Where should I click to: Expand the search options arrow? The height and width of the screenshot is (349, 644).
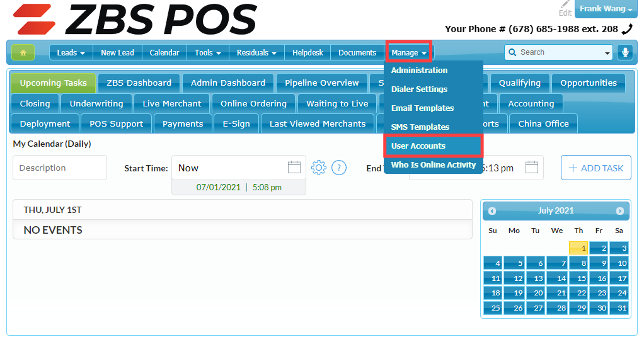[x=607, y=53]
